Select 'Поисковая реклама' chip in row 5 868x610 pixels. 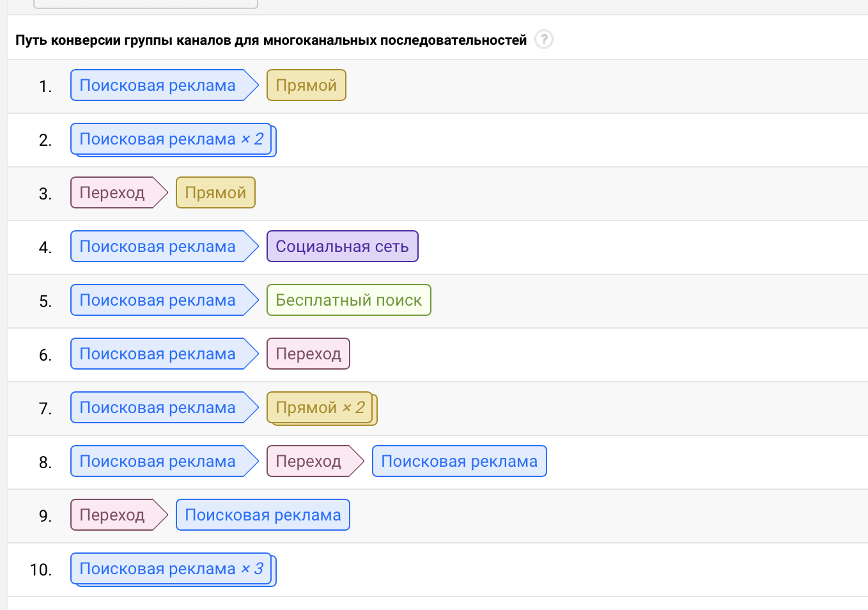[x=164, y=300]
